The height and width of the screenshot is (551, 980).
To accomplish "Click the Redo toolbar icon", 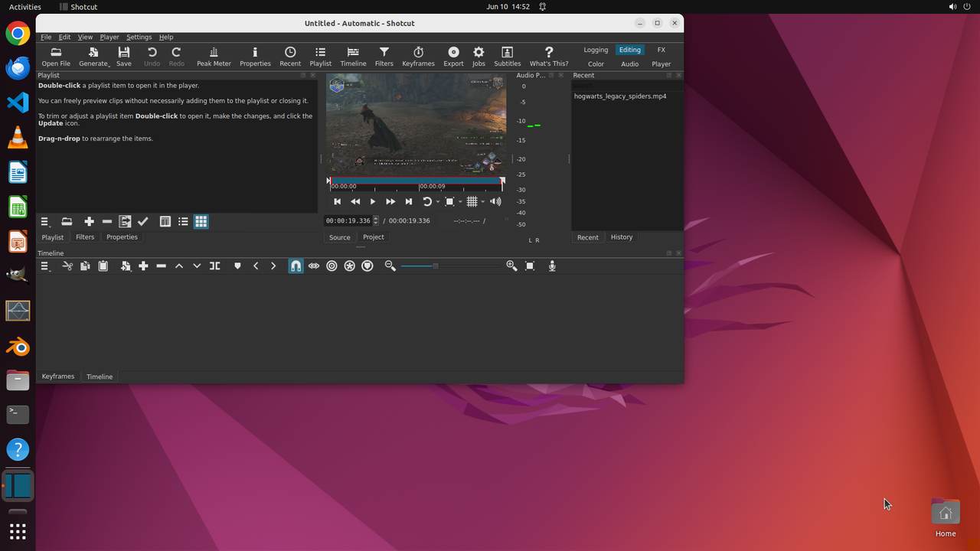I will [x=176, y=57].
